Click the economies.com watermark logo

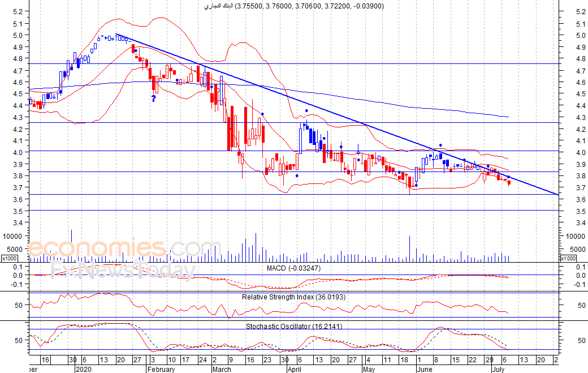pos(125,248)
